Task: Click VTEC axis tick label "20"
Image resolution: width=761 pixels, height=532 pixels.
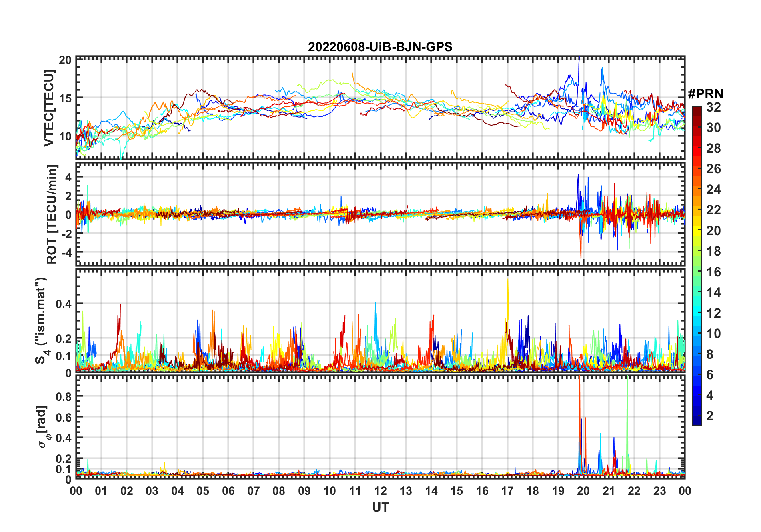Action: (65, 60)
